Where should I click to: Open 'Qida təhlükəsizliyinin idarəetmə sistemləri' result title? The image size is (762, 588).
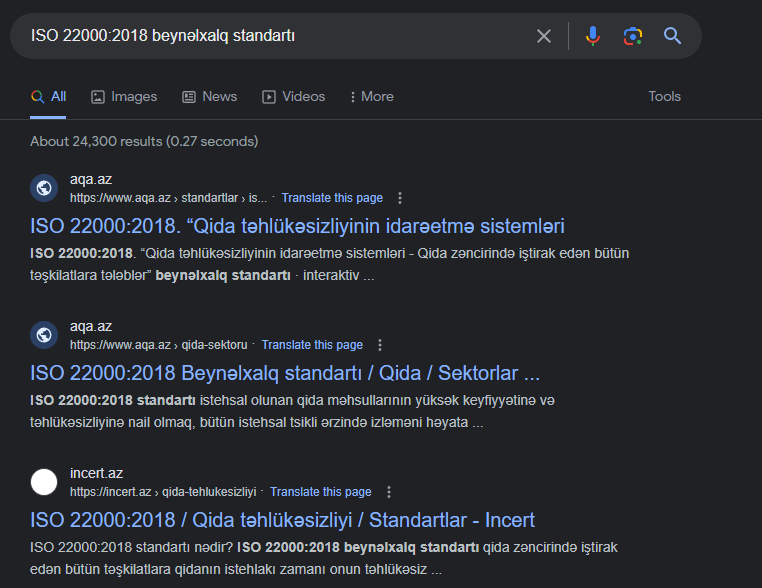pos(297,226)
